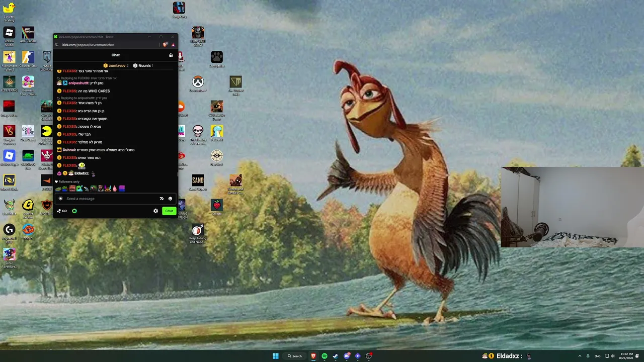Image resolution: width=644 pixels, height=362 pixels.
Task: Open site settings icon in address bar
Action: [x=57, y=45]
